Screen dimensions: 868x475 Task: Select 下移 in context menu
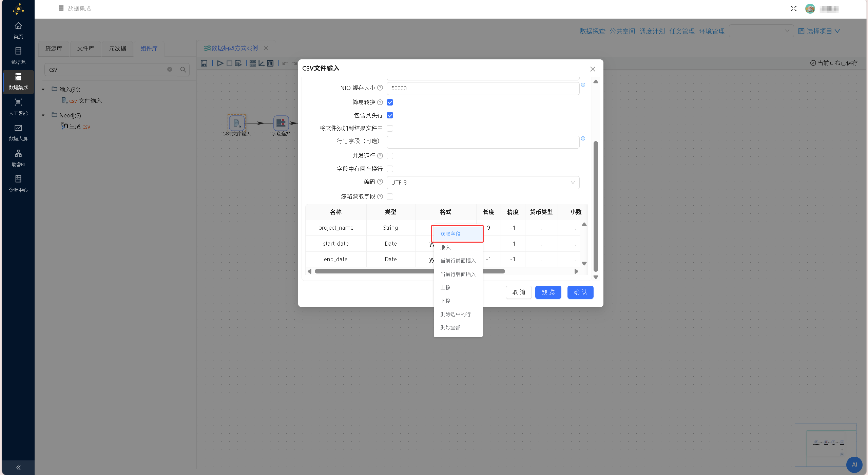click(x=458, y=301)
